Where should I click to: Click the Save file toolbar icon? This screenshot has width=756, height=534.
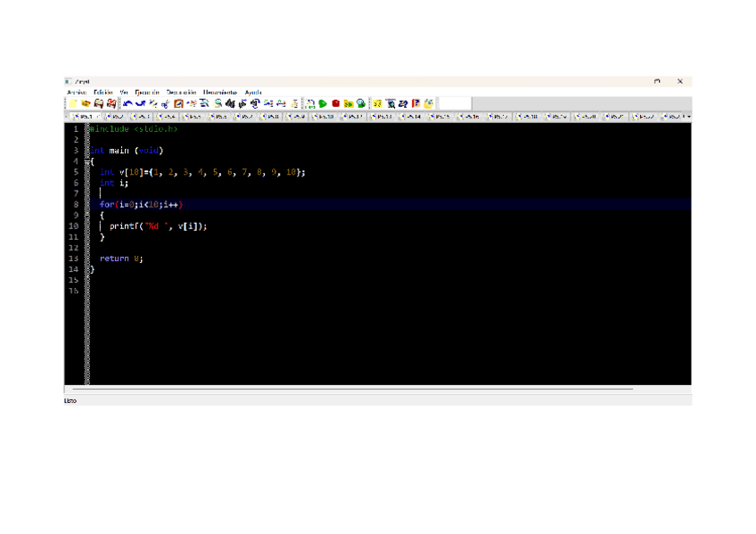tap(98, 103)
